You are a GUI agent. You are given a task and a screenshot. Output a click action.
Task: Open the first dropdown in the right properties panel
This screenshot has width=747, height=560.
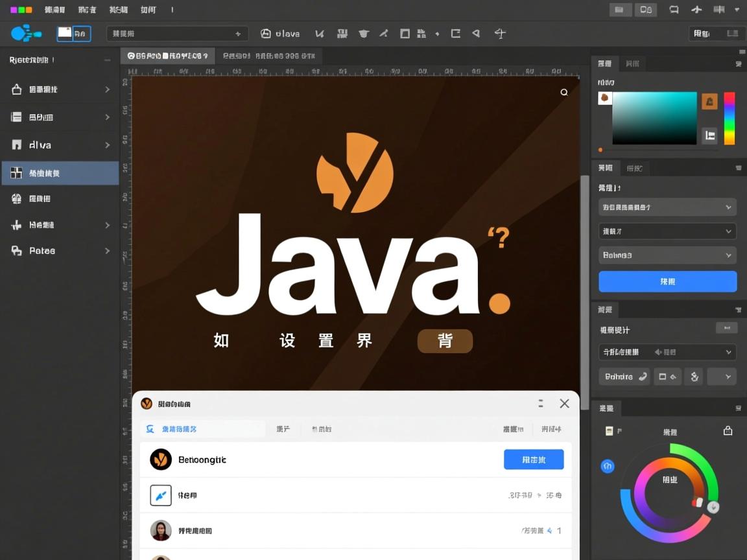(x=667, y=207)
